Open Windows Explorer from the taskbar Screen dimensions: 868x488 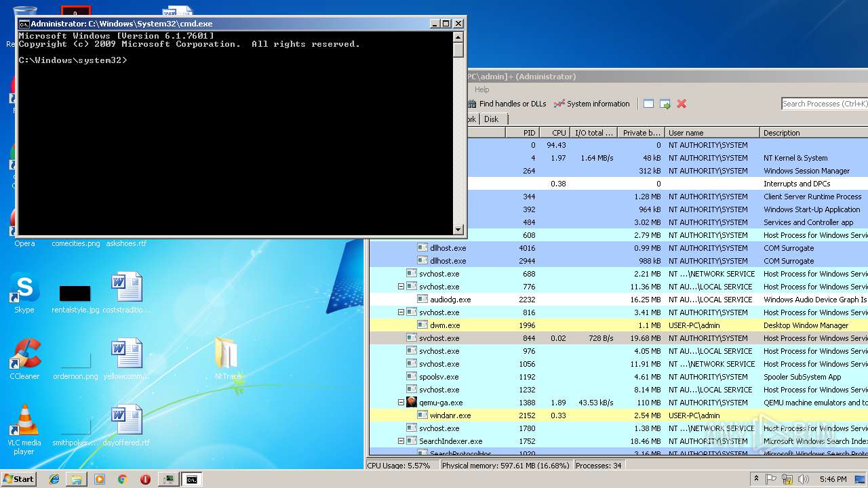pyautogui.click(x=77, y=479)
